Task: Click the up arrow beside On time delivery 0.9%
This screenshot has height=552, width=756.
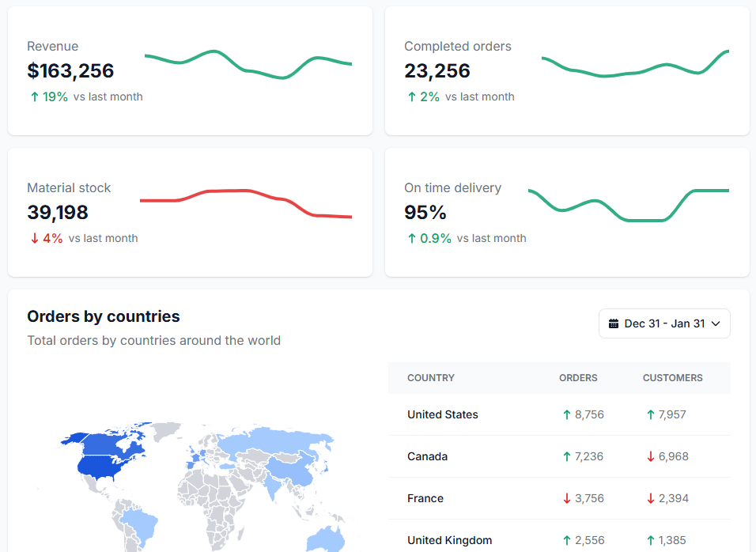Action: click(x=411, y=238)
